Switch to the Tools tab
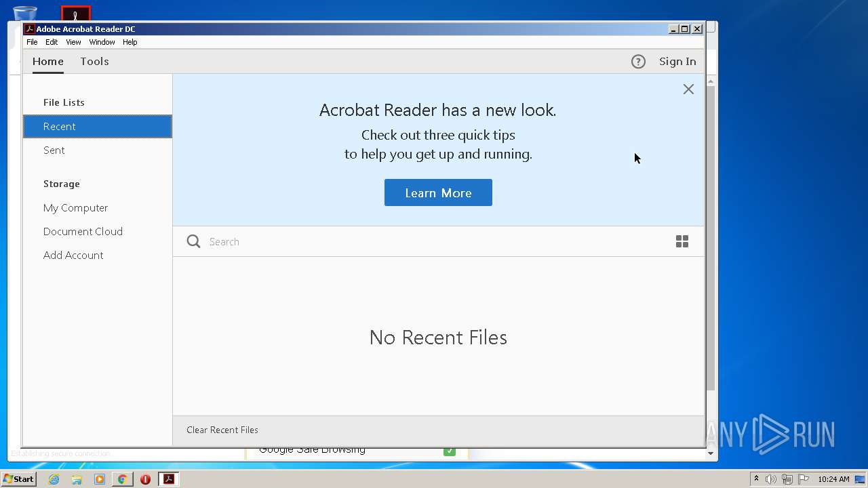868x488 pixels. [x=94, y=61]
